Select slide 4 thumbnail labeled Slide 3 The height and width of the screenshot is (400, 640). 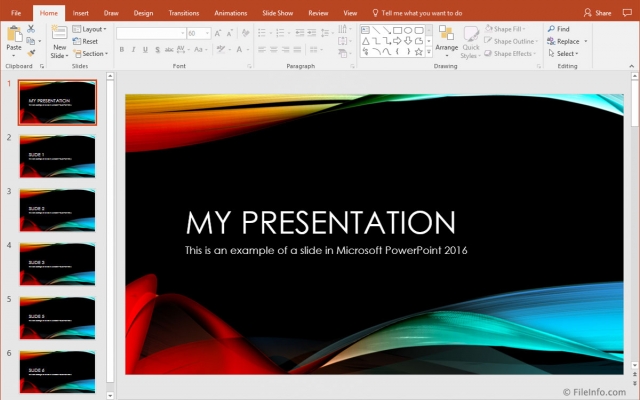click(x=57, y=264)
